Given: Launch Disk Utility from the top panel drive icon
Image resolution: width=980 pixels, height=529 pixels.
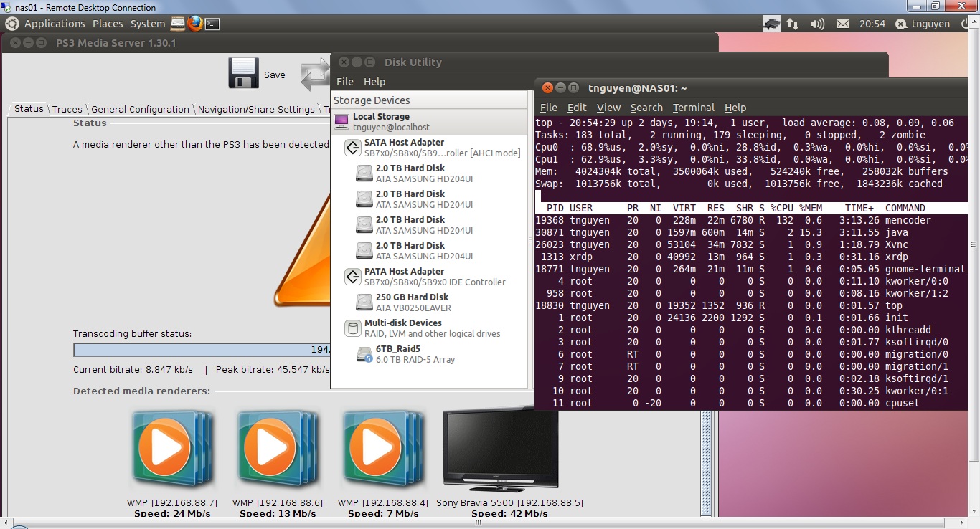Looking at the screenshot, I should click(x=178, y=24).
